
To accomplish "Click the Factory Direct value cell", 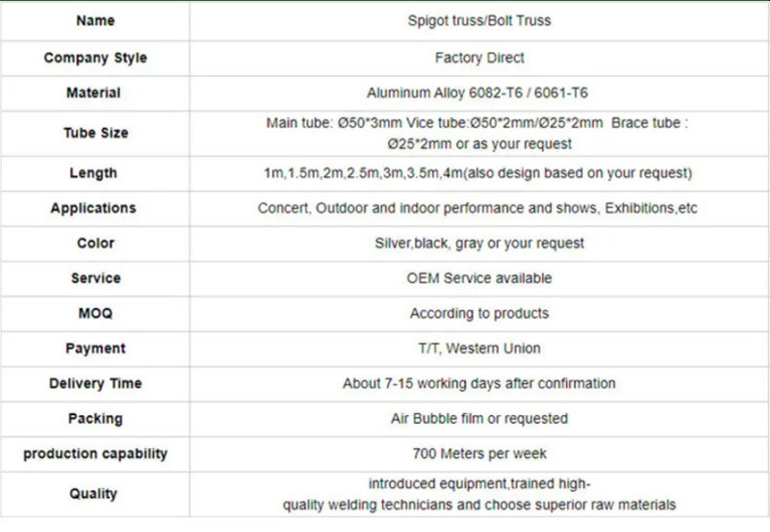I will (480, 58).
